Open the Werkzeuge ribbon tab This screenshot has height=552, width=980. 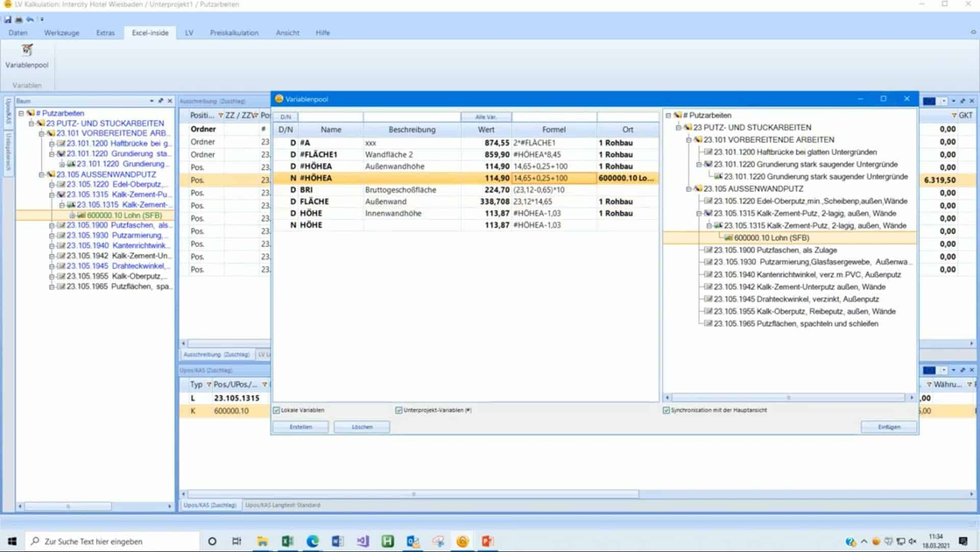[x=61, y=32]
